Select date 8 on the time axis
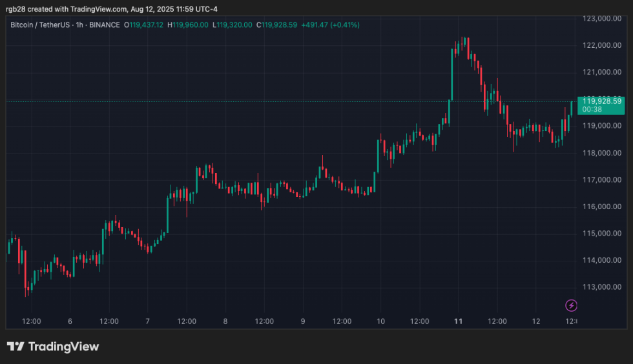This screenshot has width=633, height=364. click(225, 321)
